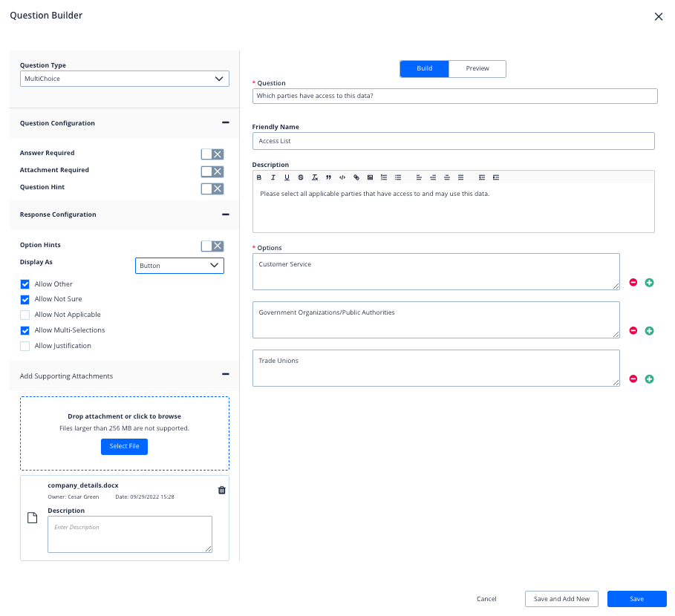Check the Allow Not Applicable checkbox
675x616 pixels.
[x=25, y=315]
